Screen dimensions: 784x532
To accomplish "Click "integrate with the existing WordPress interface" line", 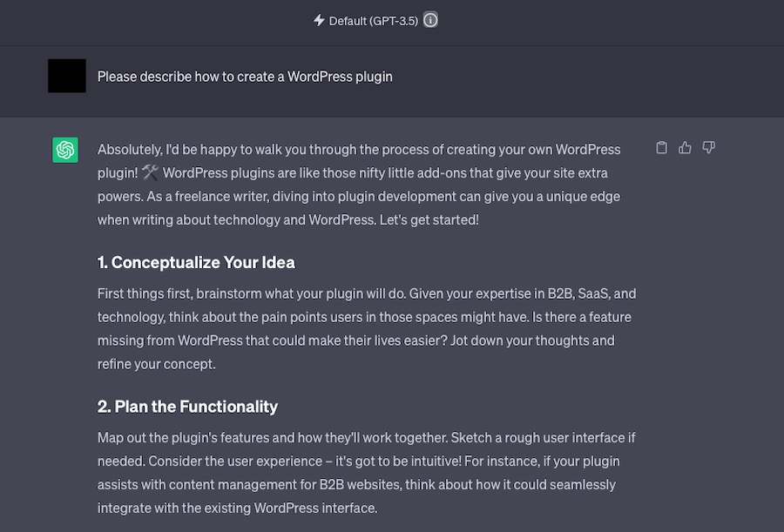I will tap(238, 508).
